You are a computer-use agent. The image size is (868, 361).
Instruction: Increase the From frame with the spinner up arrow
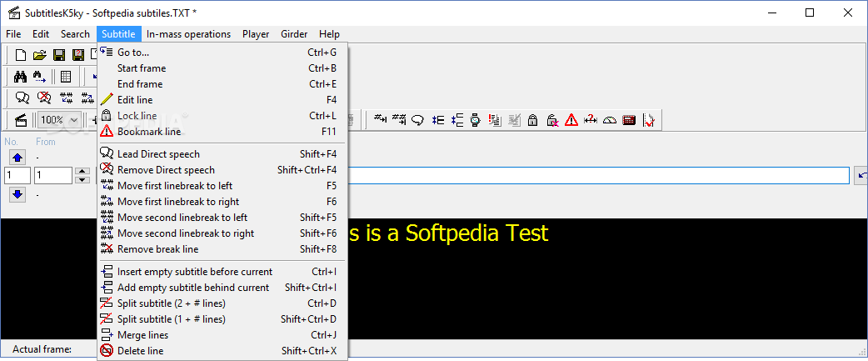coord(82,171)
